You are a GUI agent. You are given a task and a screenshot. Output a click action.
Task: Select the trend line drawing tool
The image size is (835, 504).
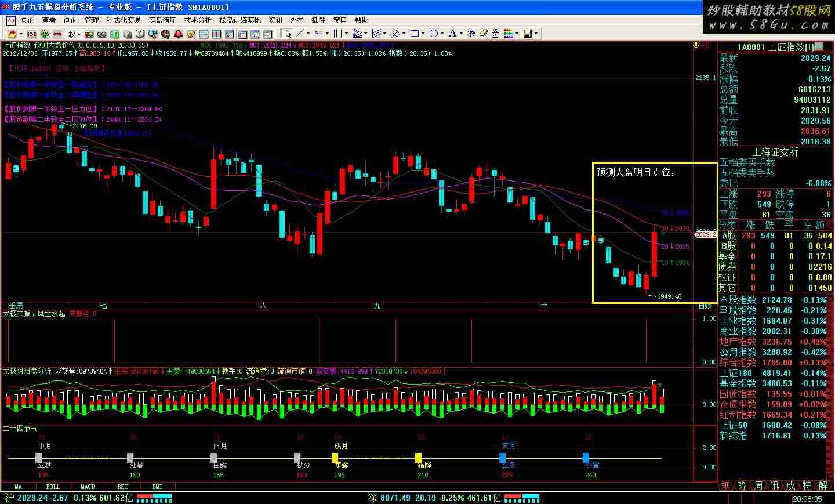300,34
